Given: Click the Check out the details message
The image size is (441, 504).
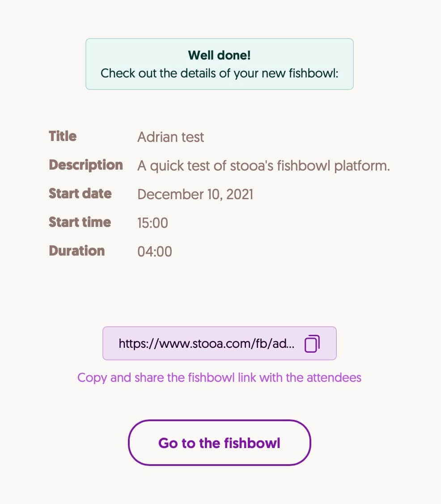Looking at the screenshot, I should (x=219, y=73).
